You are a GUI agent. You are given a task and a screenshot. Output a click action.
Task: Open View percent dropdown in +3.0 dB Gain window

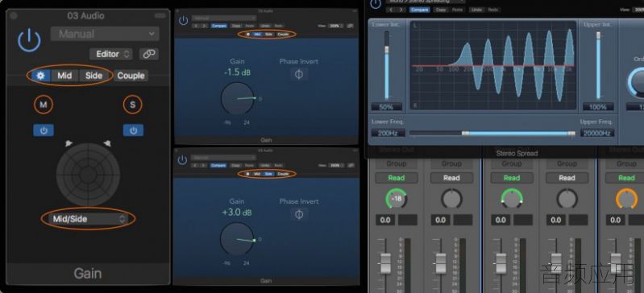(x=336, y=165)
